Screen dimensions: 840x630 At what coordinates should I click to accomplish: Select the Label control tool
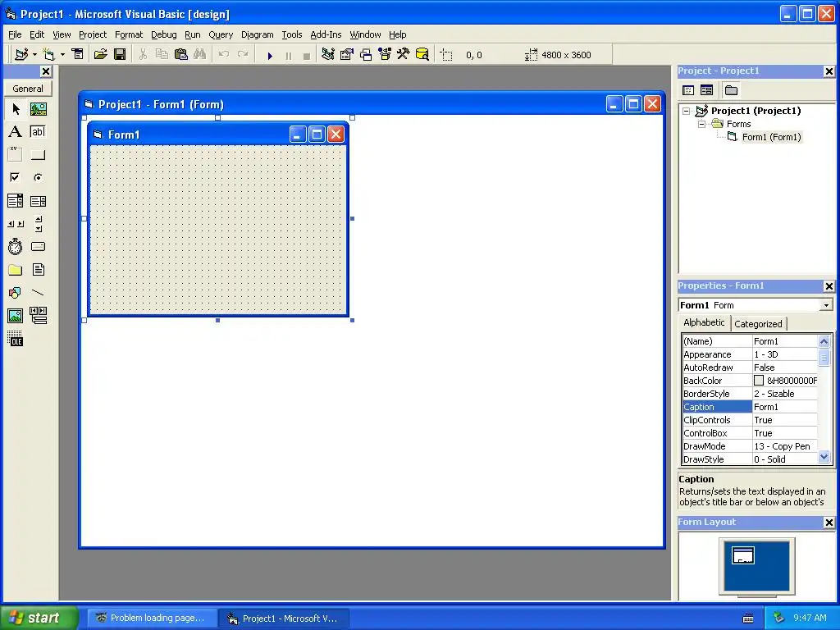coord(16,132)
